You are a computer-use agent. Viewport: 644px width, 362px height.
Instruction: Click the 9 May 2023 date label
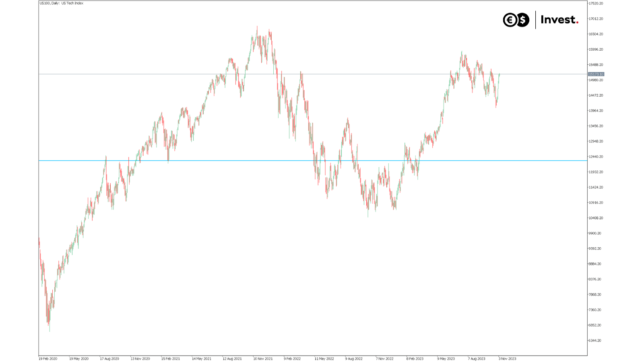click(446, 359)
